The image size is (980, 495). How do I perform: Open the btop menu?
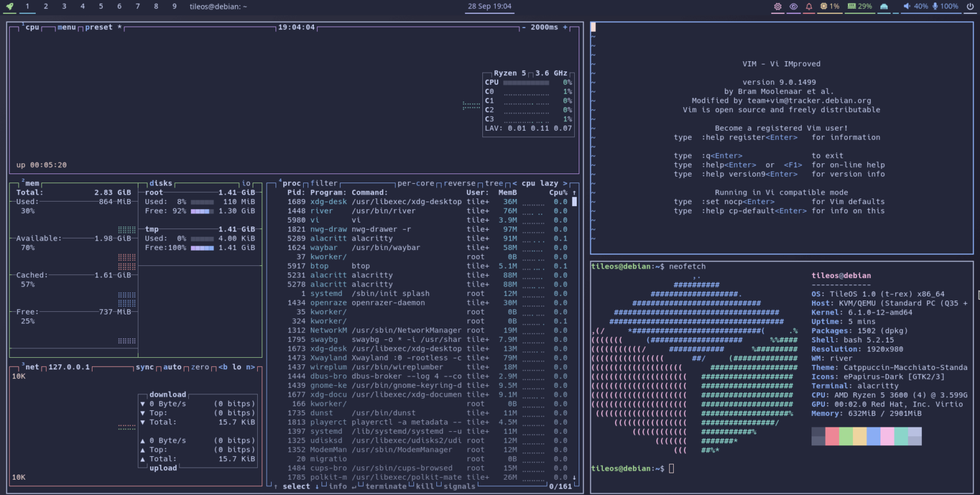coord(68,27)
